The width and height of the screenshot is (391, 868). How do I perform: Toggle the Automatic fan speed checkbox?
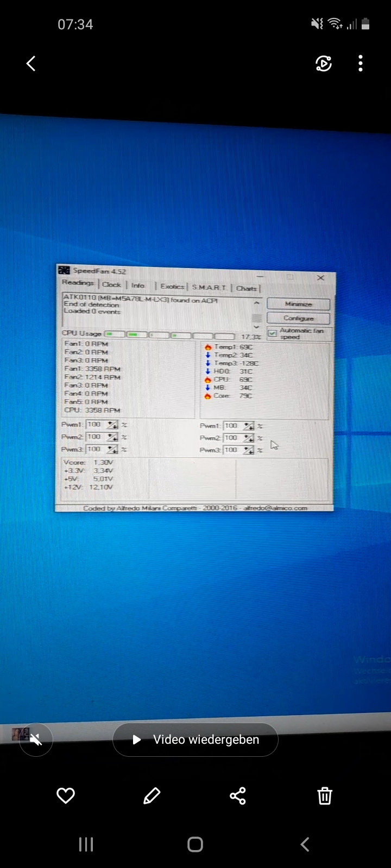pos(273,333)
